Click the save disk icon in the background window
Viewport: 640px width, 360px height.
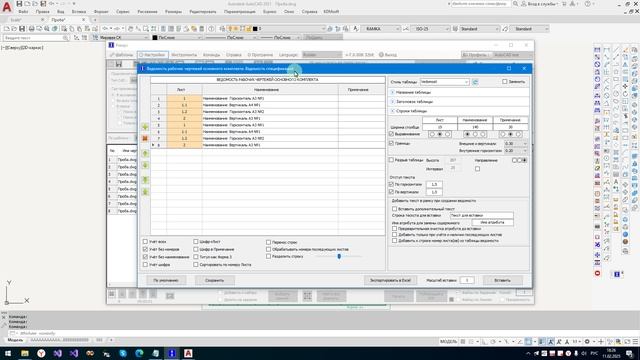tap(119, 64)
